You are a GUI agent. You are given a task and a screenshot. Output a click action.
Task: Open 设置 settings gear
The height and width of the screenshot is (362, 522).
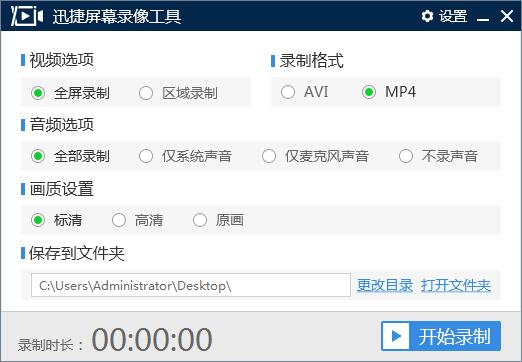[444, 16]
